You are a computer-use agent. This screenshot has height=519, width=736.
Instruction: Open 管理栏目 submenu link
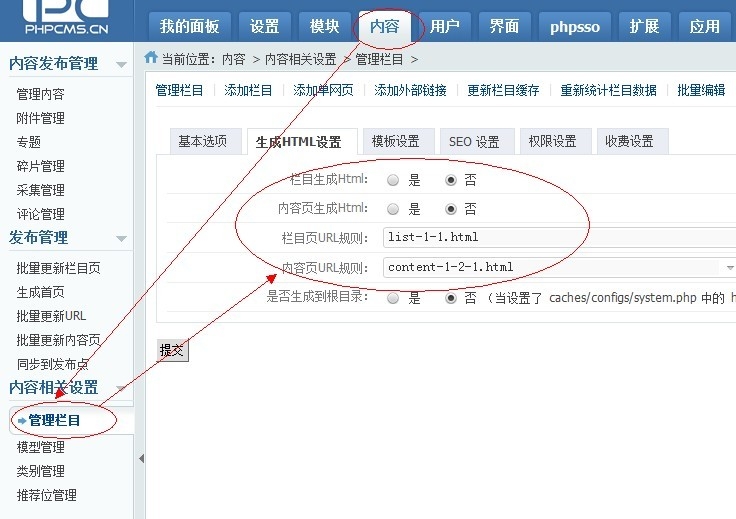179,90
